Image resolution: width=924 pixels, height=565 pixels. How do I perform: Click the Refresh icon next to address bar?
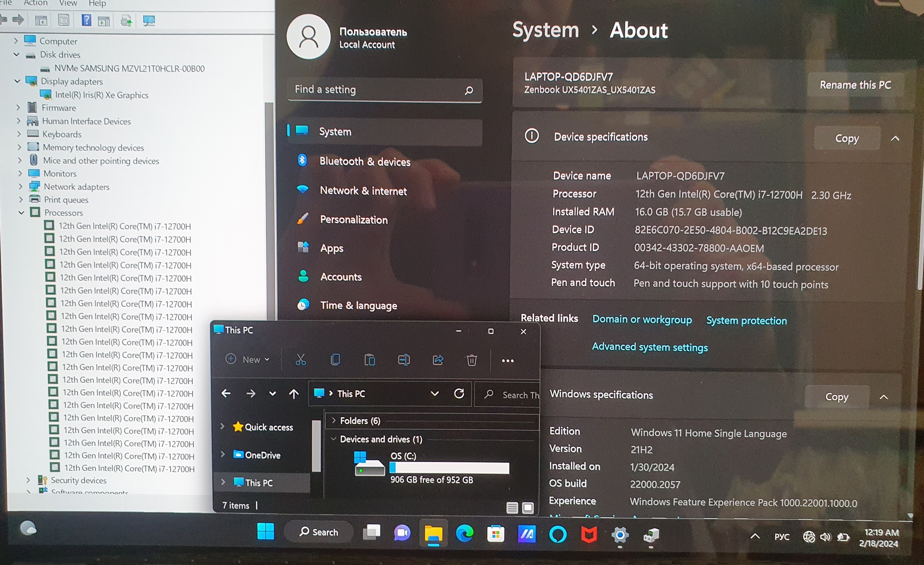pos(459,394)
